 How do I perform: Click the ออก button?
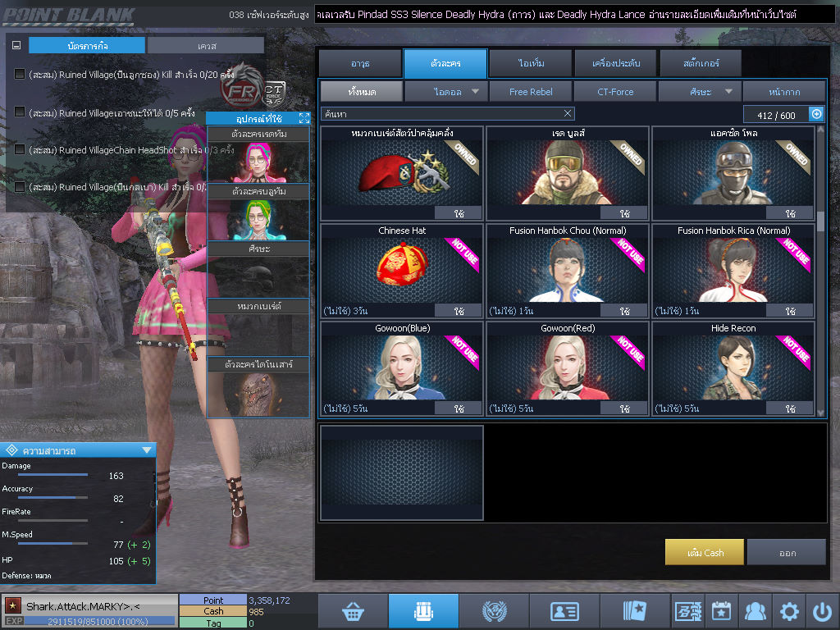(x=787, y=552)
